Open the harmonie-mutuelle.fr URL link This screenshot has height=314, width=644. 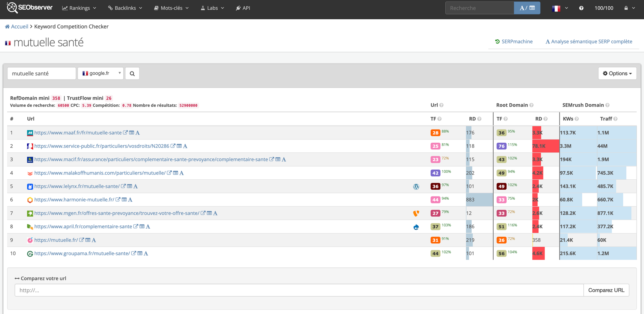click(74, 200)
